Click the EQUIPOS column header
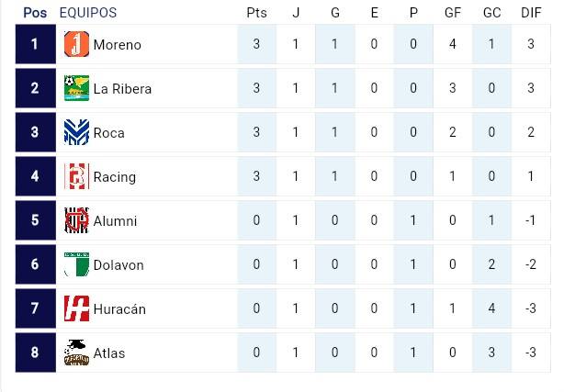The height and width of the screenshot is (392, 564). (87, 13)
